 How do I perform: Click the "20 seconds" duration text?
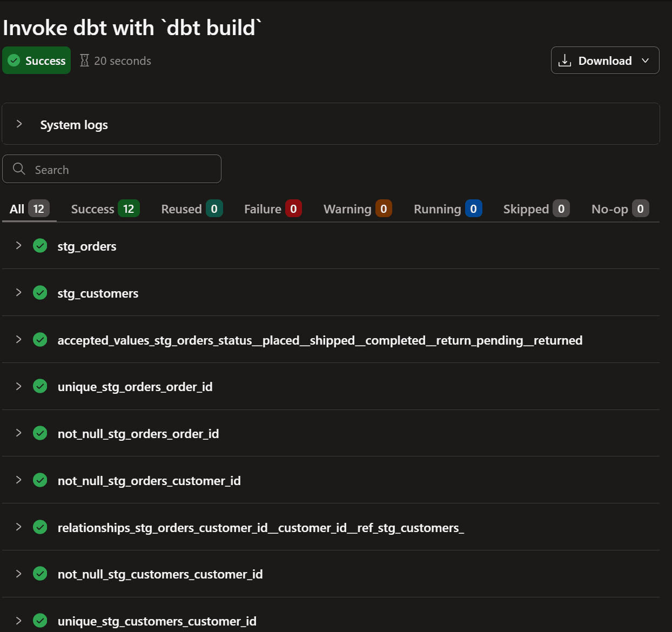(x=123, y=61)
